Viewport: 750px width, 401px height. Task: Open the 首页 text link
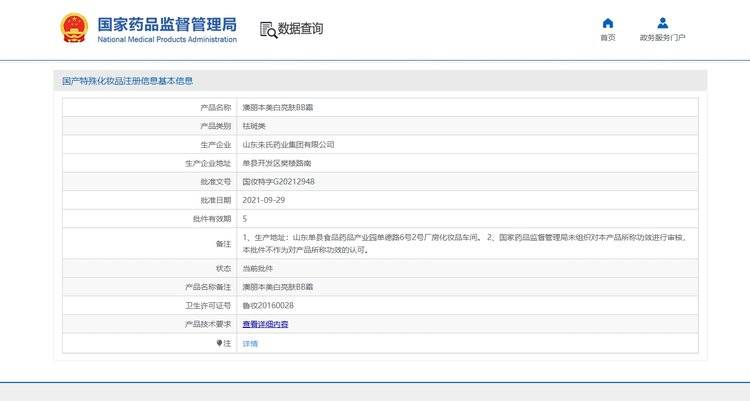click(608, 38)
